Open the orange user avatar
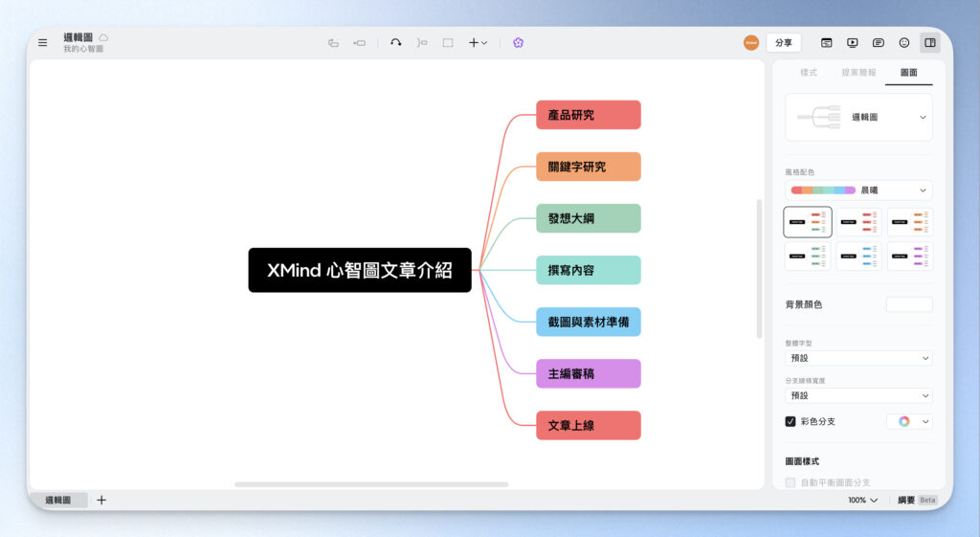 pyautogui.click(x=751, y=42)
